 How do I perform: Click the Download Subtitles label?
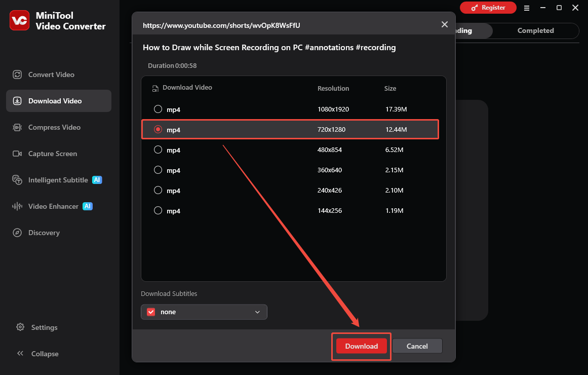point(169,293)
